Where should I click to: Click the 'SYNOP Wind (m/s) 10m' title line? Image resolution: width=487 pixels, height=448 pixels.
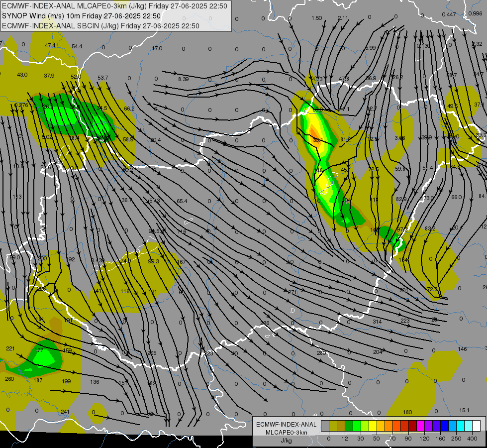click(x=41, y=16)
